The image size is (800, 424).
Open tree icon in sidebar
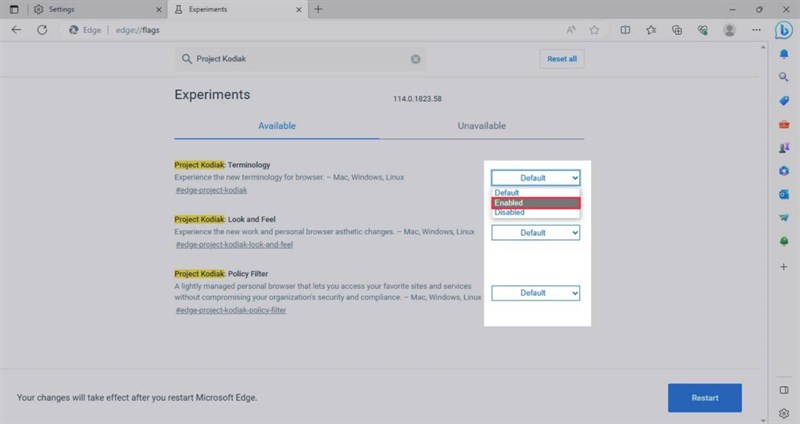tap(784, 241)
